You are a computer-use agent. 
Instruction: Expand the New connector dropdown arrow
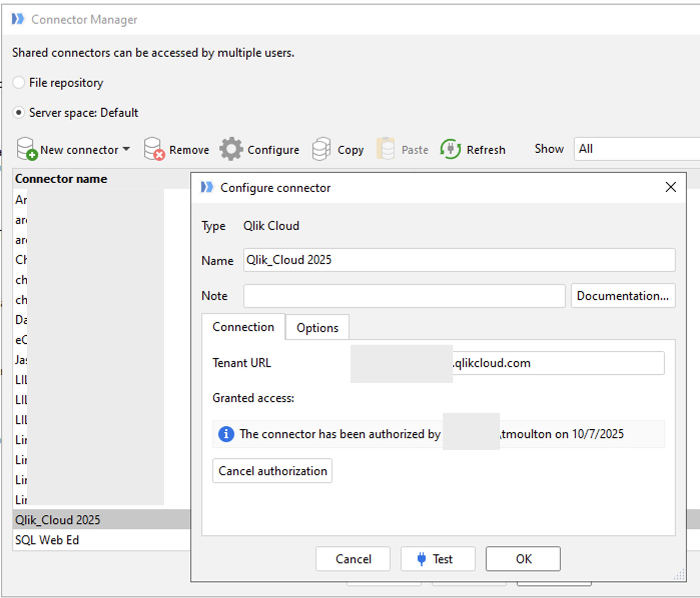coord(126,149)
